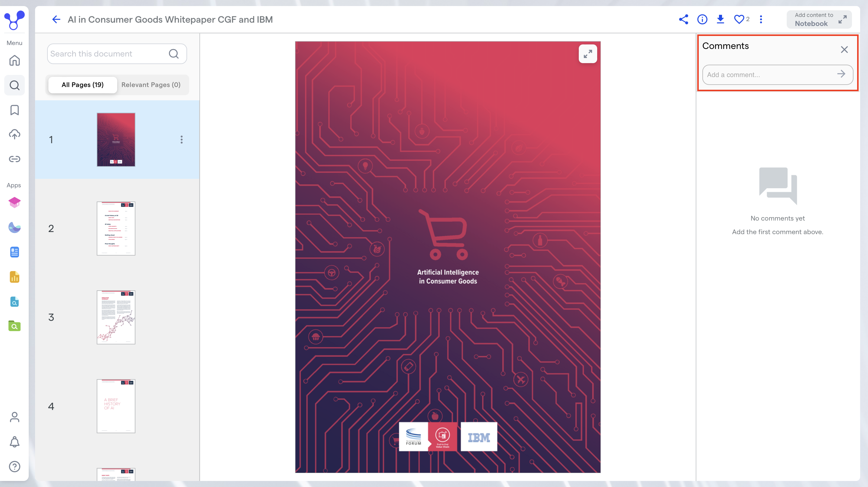Go back using the arrow beside the title
Image resolution: width=868 pixels, height=487 pixels.
(56, 20)
